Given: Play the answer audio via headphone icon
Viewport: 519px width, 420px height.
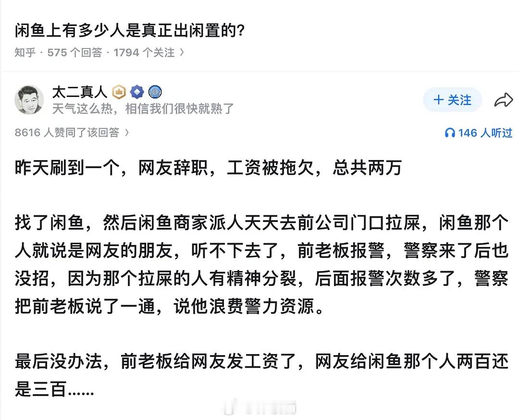Looking at the screenshot, I should (x=449, y=133).
